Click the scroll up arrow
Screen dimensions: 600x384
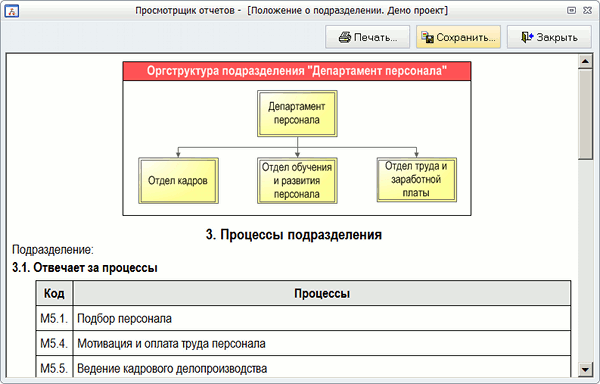point(585,61)
